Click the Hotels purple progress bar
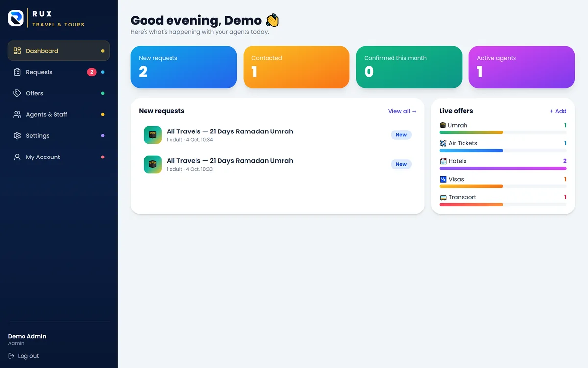Screen dimensions: 588x368 point(503,168)
